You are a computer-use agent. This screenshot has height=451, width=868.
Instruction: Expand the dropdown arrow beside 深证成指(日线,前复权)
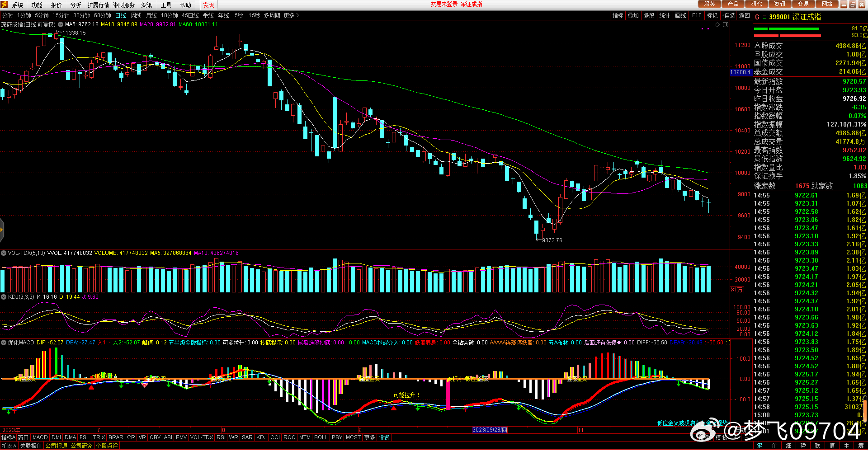(x=61, y=24)
